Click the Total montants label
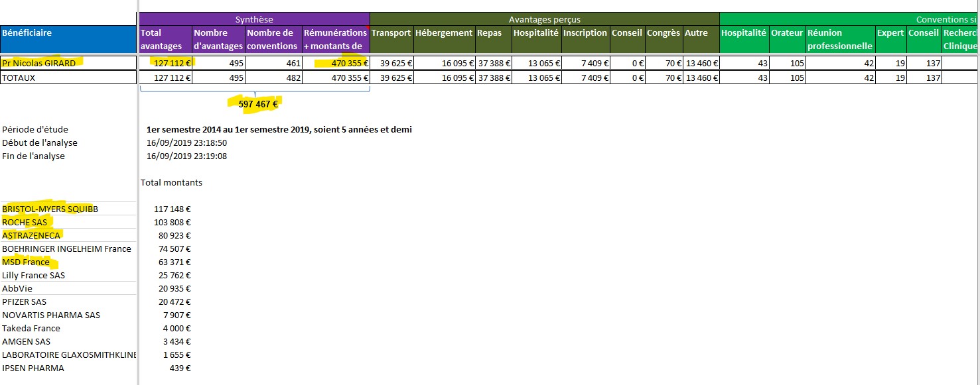The image size is (980, 385). pos(172,182)
